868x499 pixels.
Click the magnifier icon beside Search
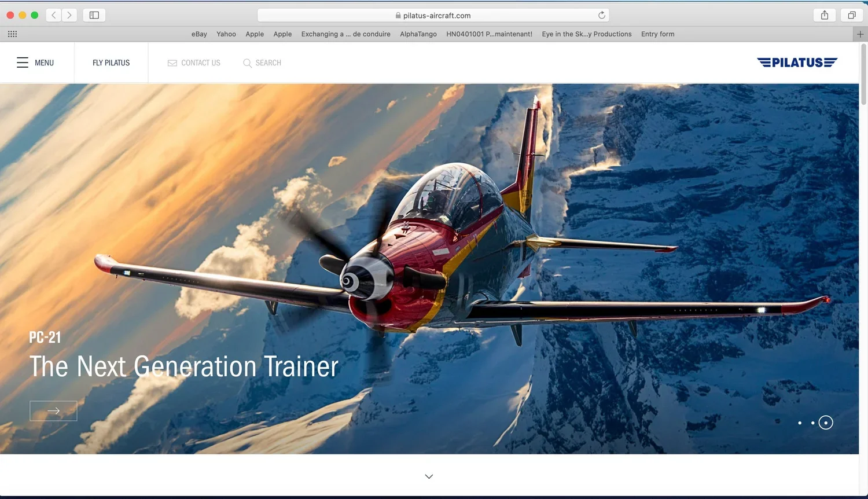247,63
